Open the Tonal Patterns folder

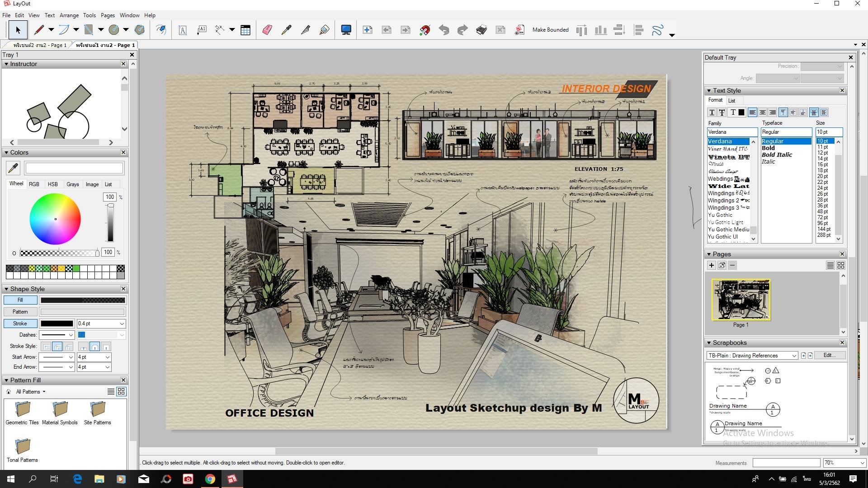pyautogui.click(x=22, y=450)
